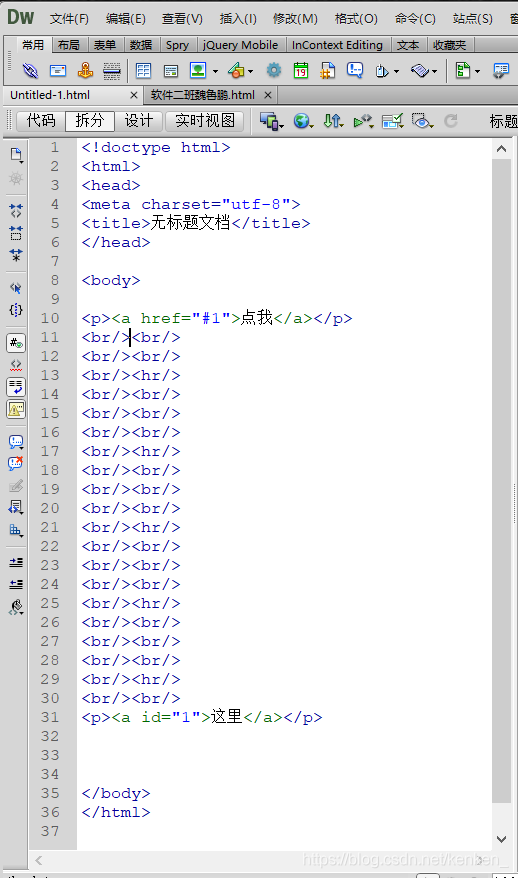
Task: Open the 文件(F) menu
Action: tap(69, 18)
